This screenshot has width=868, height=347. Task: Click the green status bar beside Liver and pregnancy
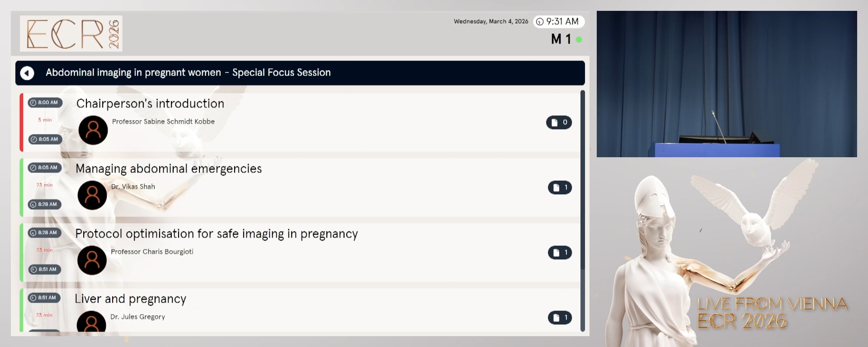21,312
